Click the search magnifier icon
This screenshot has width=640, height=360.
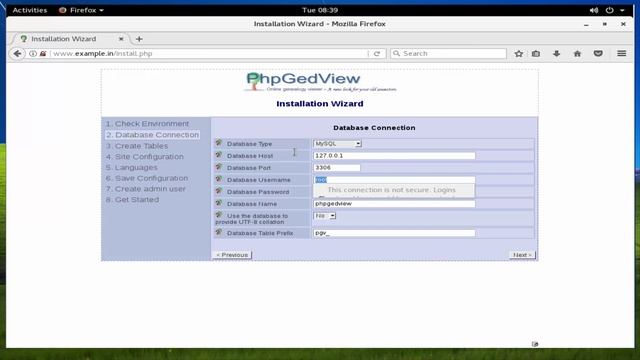(x=396, y=53)
